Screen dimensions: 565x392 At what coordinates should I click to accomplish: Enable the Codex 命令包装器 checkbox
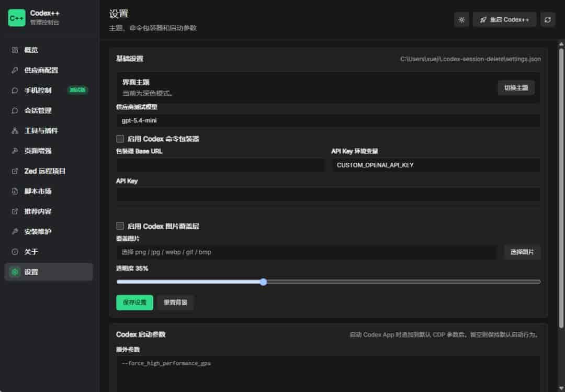coord(120,139)
